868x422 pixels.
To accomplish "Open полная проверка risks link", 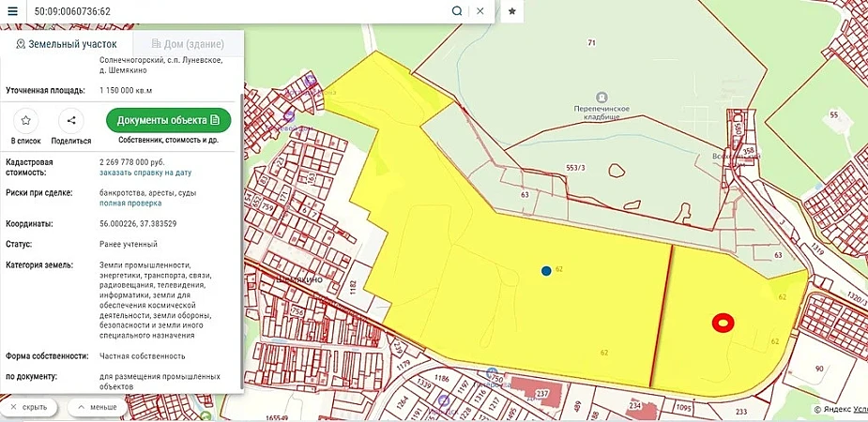I will click(x=129, y=203).
